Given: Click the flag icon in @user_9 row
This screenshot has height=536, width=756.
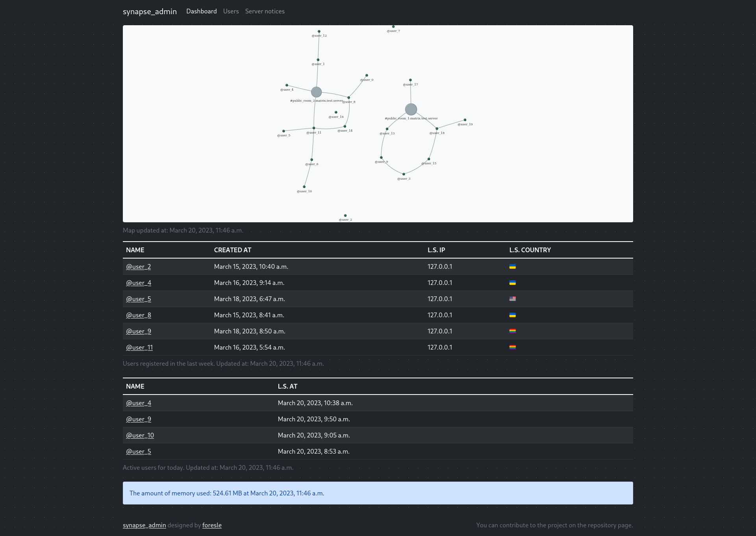Looking at the screenshot, I should [512, 331].
